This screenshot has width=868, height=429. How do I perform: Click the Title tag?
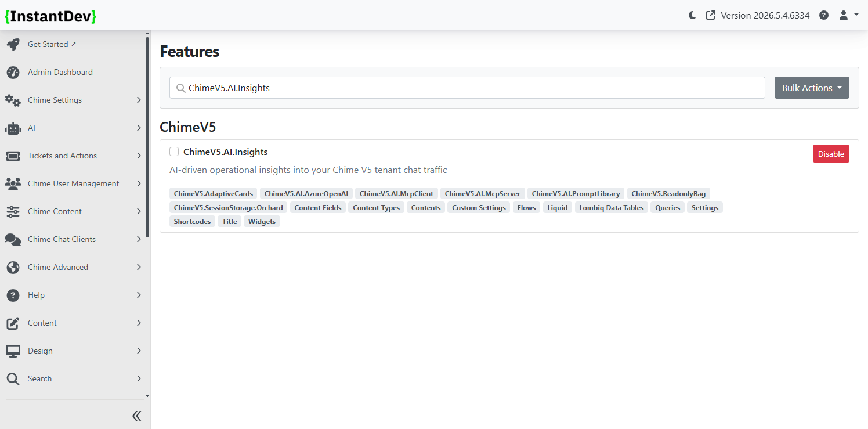tap(230, 221)
